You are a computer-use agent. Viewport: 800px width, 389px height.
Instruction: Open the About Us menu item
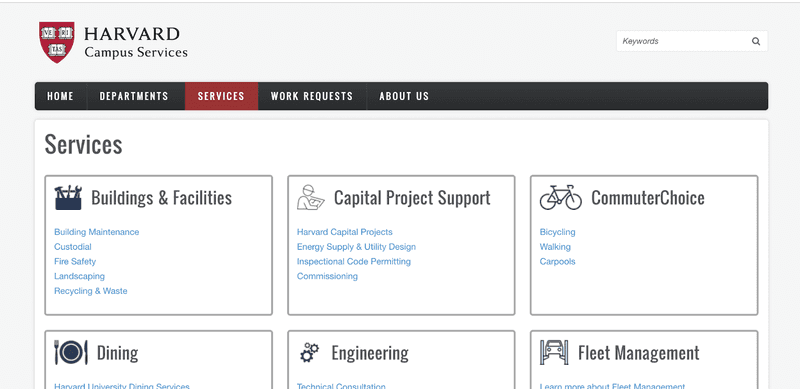tap(404, 96)
